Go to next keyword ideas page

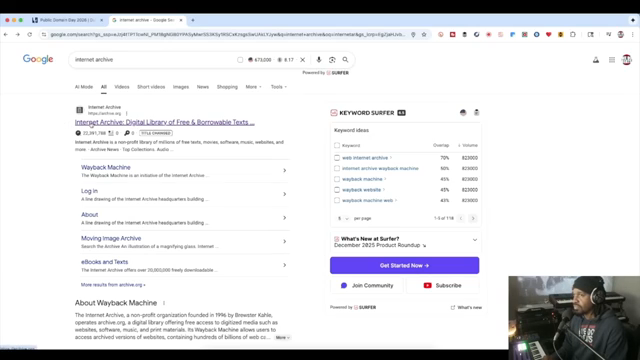[473, 218]
